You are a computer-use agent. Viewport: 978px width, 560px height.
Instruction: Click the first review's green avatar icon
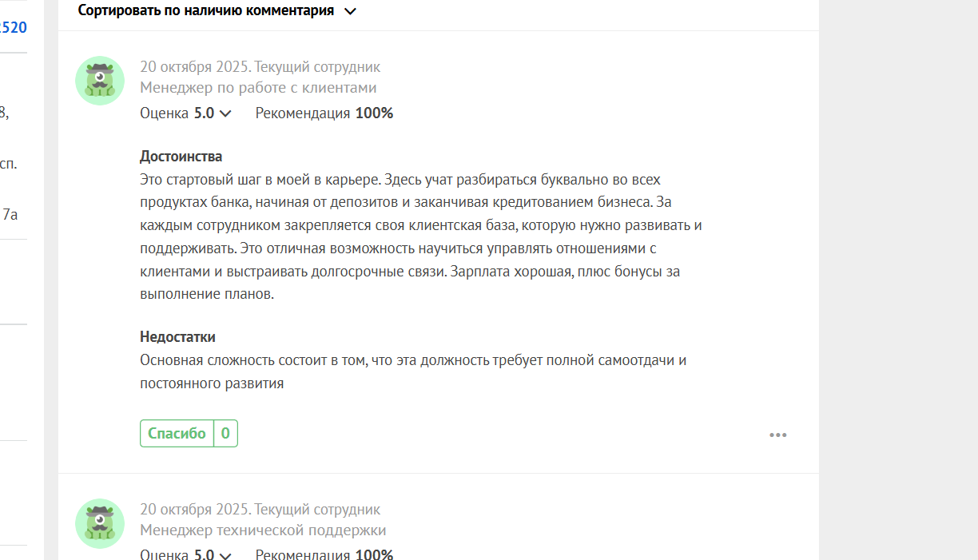pos(100,81)
